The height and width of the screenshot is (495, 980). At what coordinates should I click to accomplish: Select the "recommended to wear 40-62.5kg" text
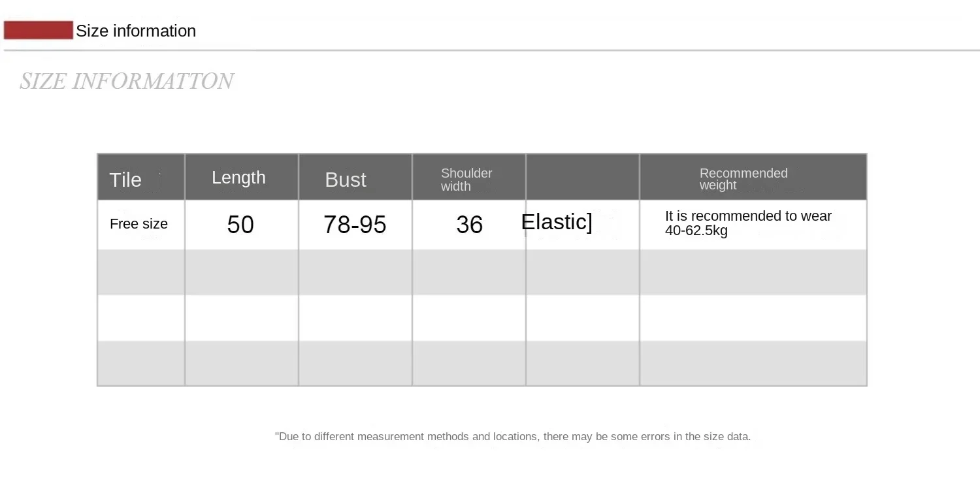pyautogui.click(x=748, y=223)
